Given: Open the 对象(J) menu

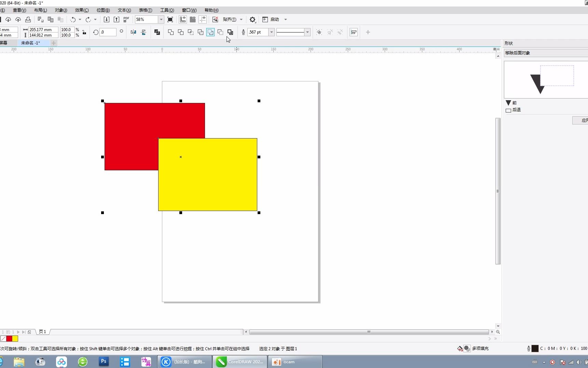Looking at the screenshot, I should pos(61,10).
